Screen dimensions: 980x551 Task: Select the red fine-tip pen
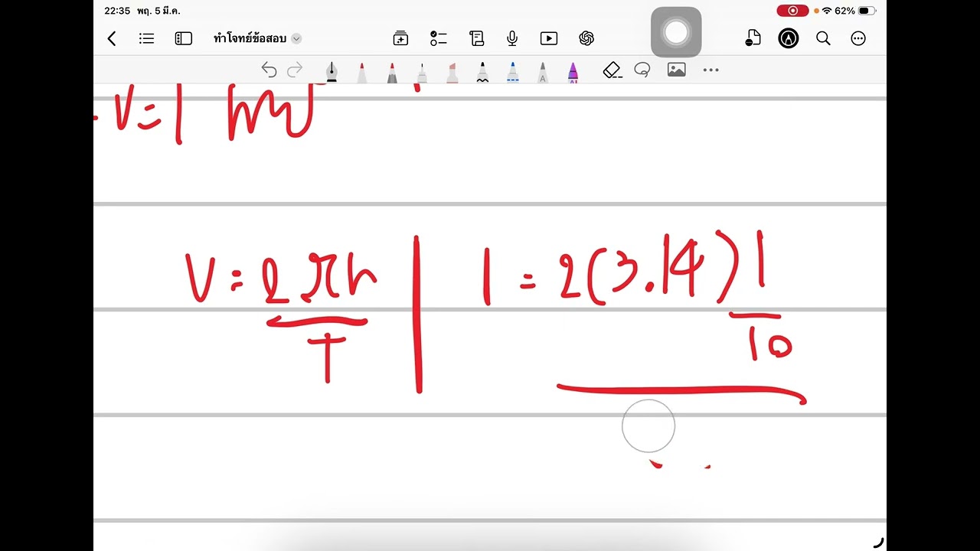(x=361, y=72)
